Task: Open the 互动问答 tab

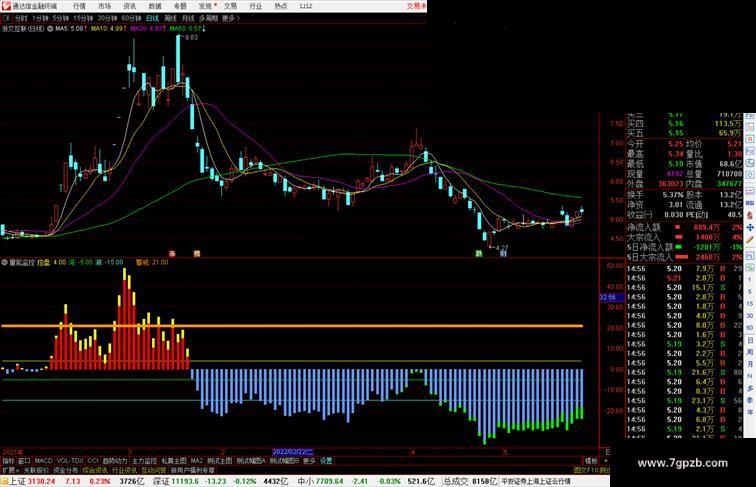Action: point(154,470)
